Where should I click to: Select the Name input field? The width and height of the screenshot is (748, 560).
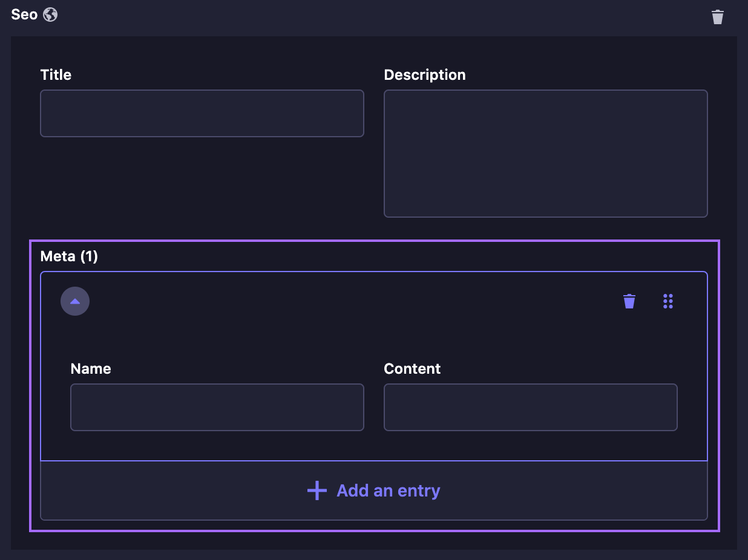tap(217, 407)
